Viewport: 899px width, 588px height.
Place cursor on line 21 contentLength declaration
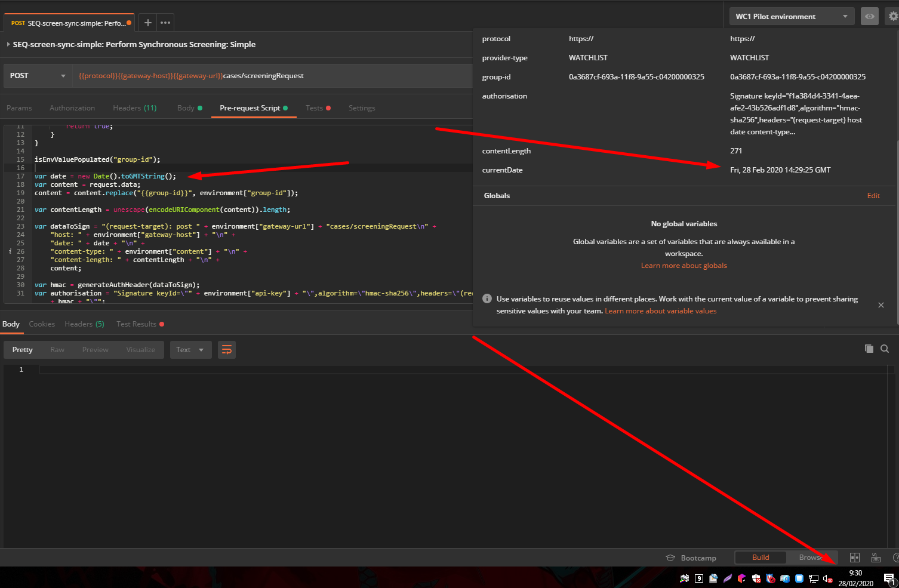pyautogui.click(x=162, y=210)
